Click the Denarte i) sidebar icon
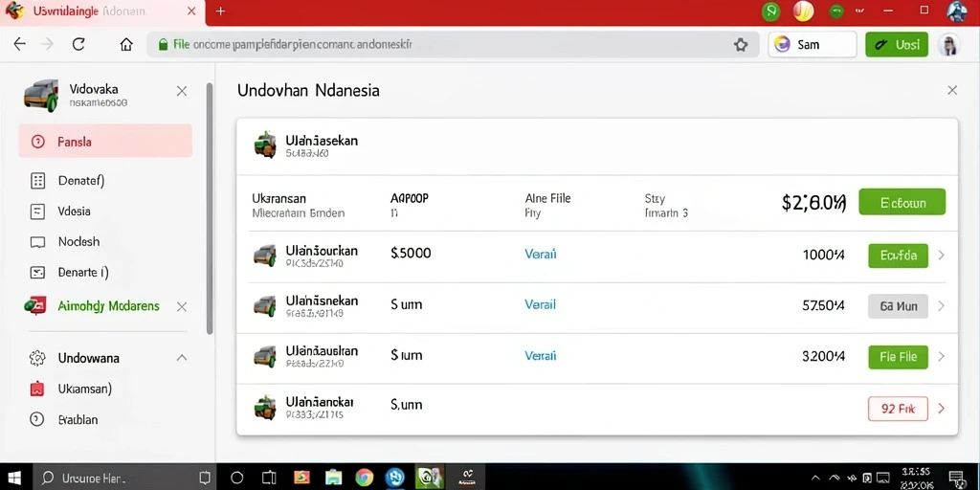The image size is (980, 490). click(x=37, y=273)
